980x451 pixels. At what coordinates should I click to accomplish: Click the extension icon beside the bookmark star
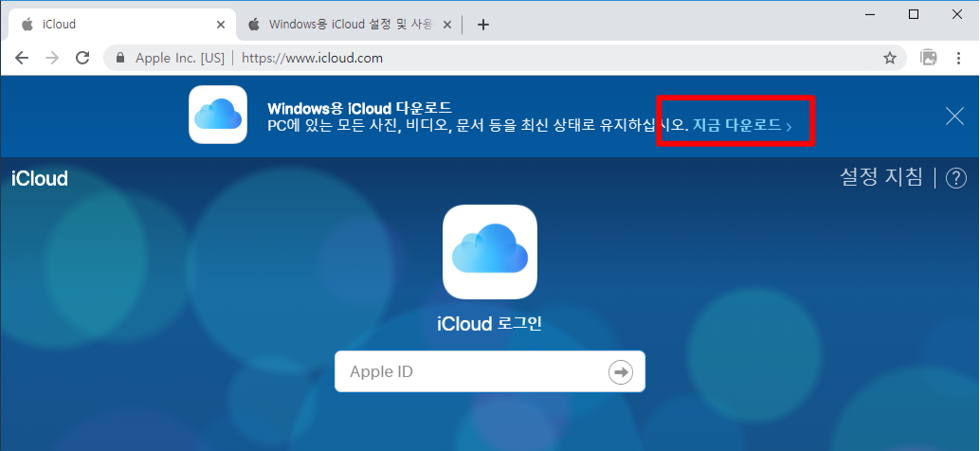(x=929, y=58)
